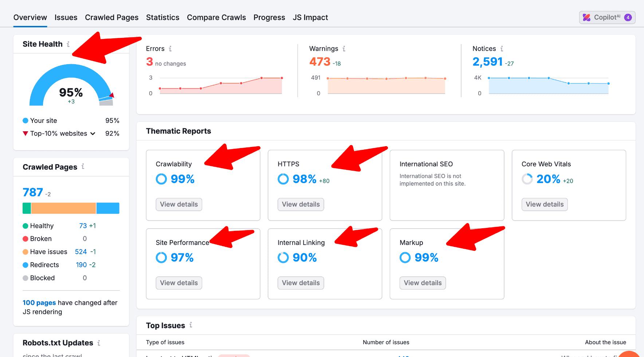Click the Notices info icon
The image size is (644, 357).
[502, 48]
